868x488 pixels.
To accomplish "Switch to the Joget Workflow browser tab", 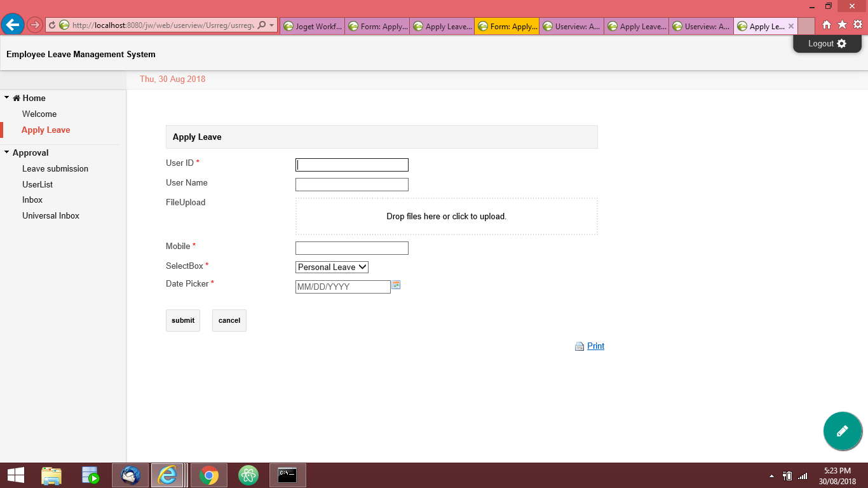I will (313, 27).
